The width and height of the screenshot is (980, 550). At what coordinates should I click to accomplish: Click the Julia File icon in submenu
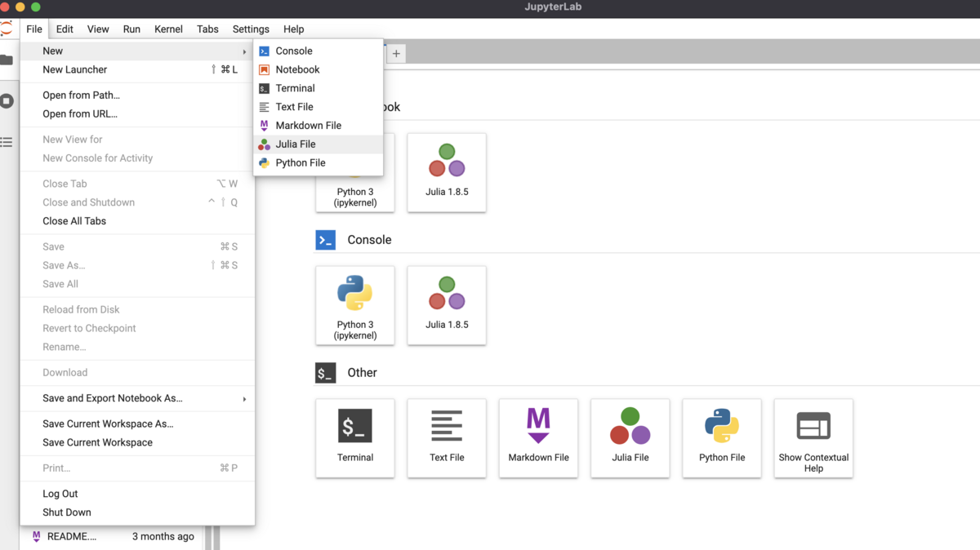coord(264,144)
